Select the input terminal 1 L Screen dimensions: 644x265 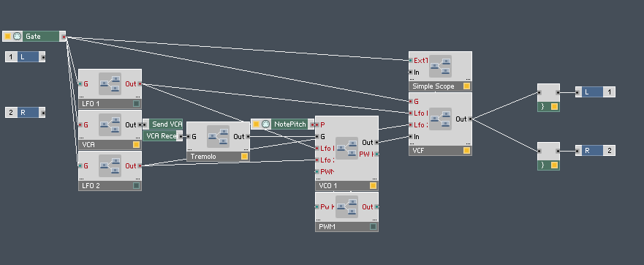(x=25, y=57)
